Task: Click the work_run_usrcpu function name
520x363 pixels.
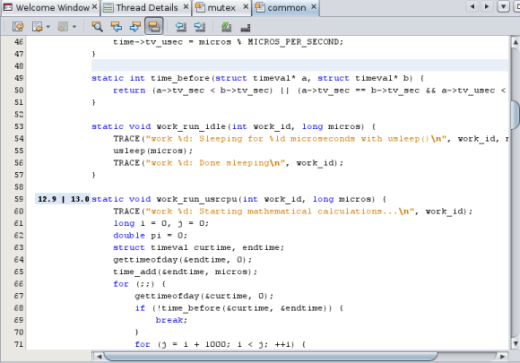Action: [196, 199]
